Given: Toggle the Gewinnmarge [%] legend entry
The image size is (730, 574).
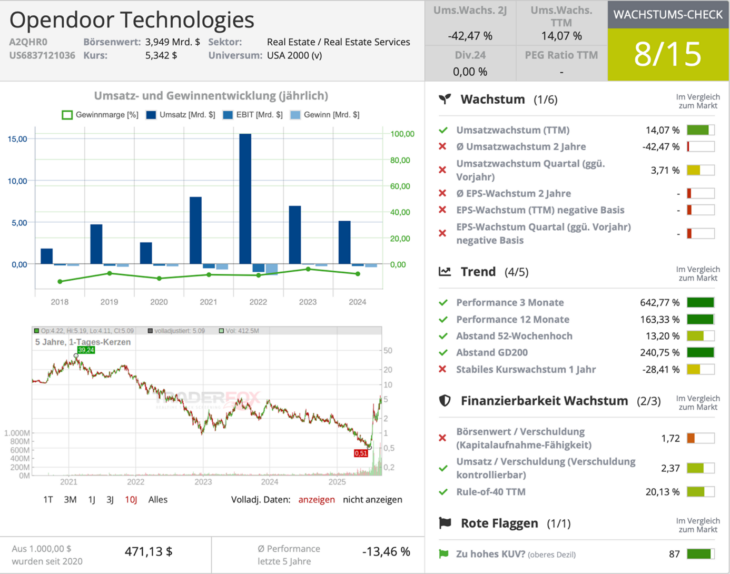Looking at the screenshot, I should [x=100, y=115].
